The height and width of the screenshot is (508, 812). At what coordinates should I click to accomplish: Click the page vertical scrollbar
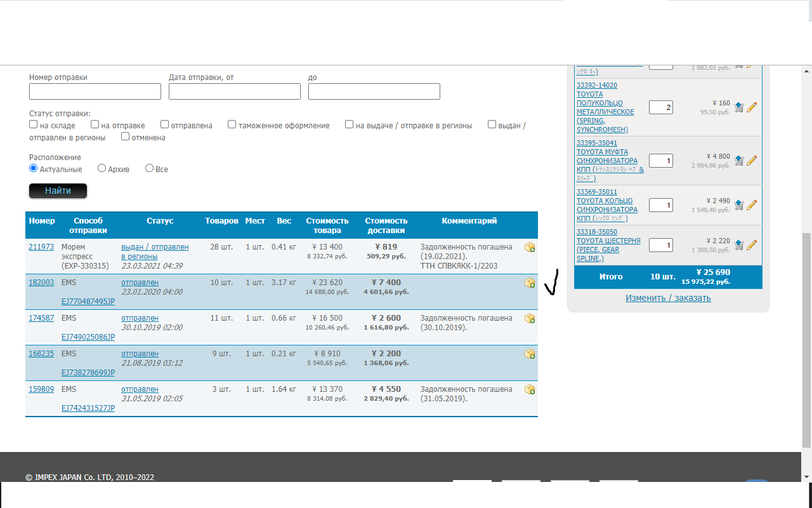pyautogui.click(x=806, y=340)
